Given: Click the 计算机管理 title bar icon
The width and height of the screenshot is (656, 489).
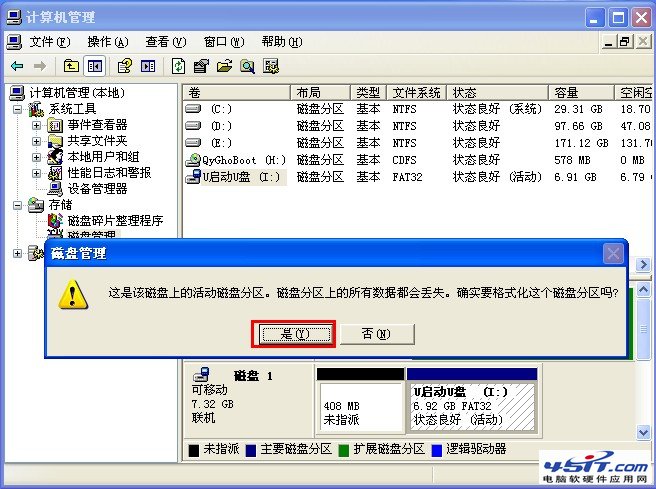Looking at the screenshot, I should 14,17.
